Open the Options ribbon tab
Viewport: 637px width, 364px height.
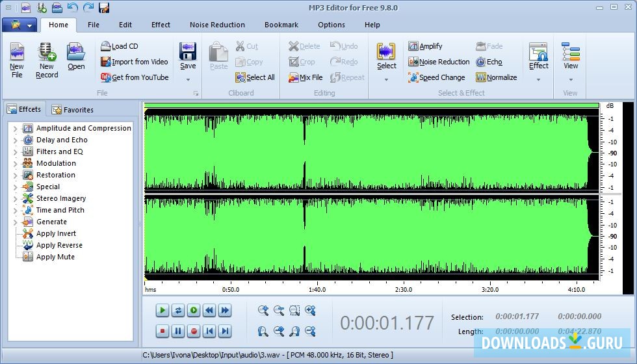pos(331,25)
